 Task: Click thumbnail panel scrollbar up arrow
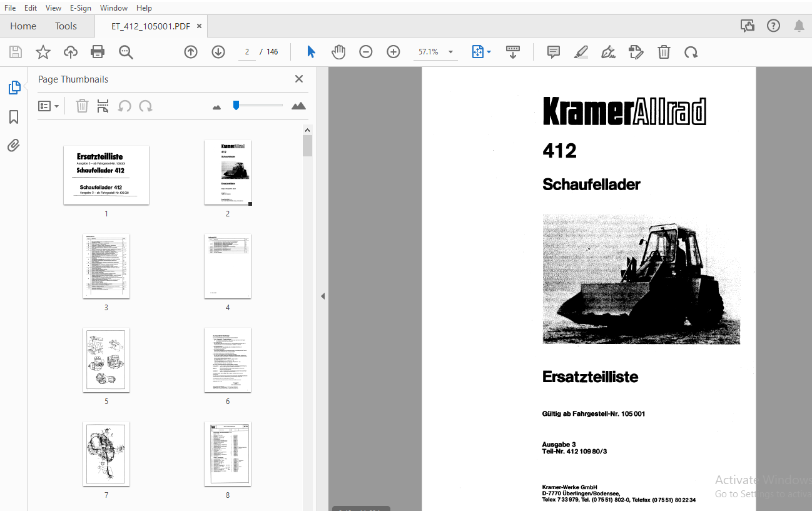click(x=307, y=129)
